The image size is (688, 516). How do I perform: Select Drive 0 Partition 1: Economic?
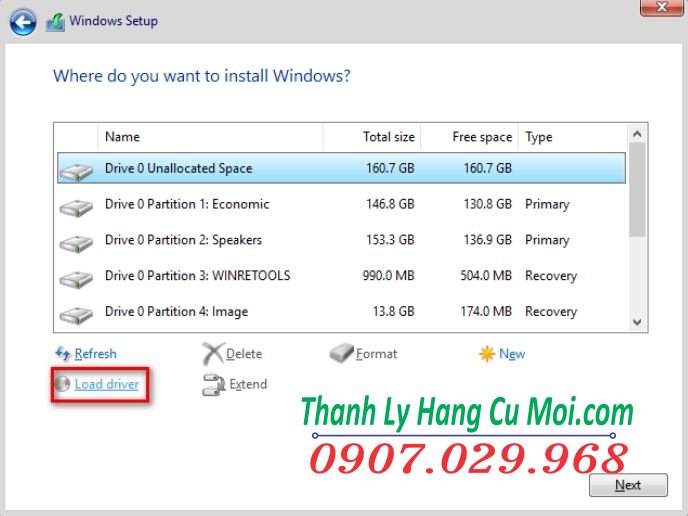pyautogui.click(x=341, y=204)
